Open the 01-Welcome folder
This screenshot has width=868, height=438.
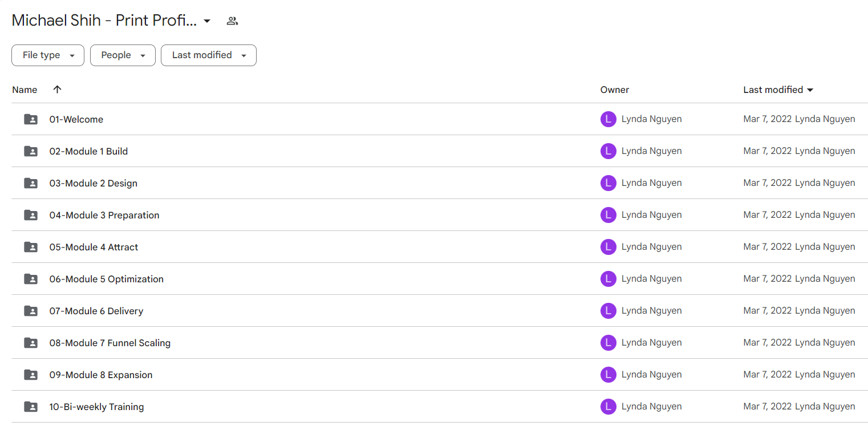76,119
